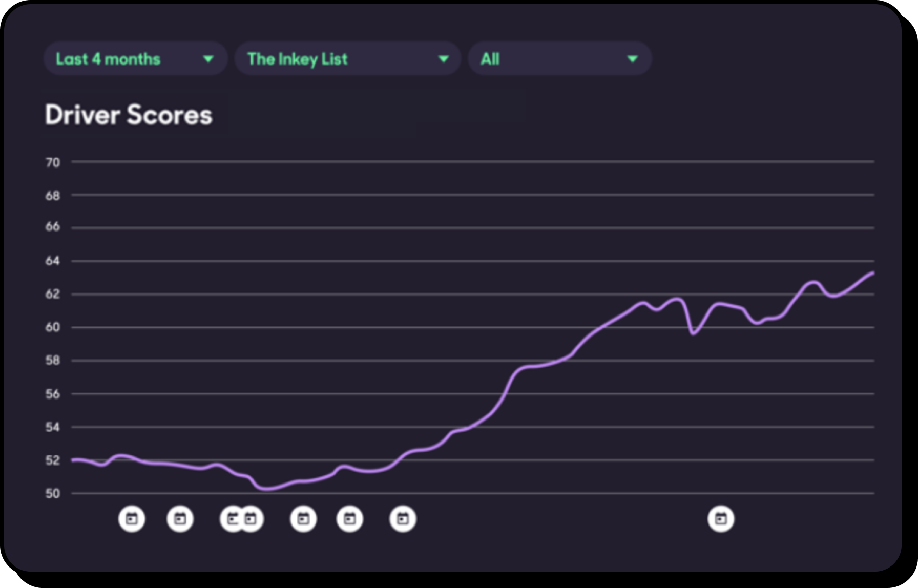Click the fifth calendar event marker
The height and width of the screenshot is (588, 918).
pos(303,519)
